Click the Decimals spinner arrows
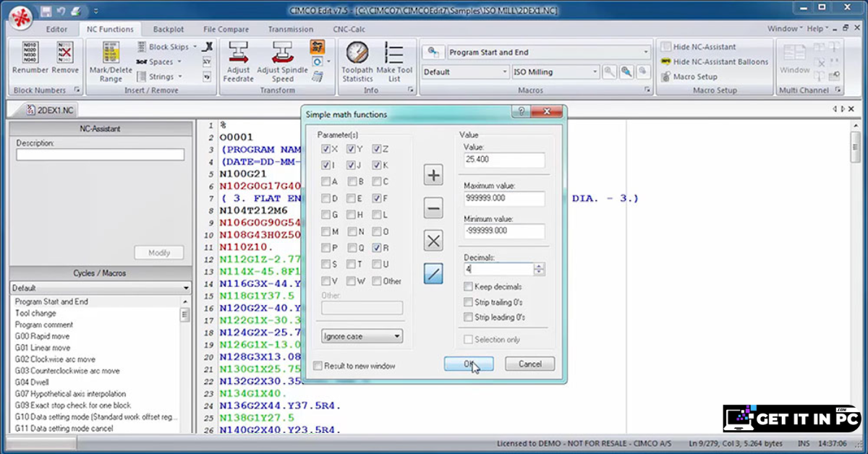Image resolution: width=868 pixels, height=454 pixels. coord(539,269)
